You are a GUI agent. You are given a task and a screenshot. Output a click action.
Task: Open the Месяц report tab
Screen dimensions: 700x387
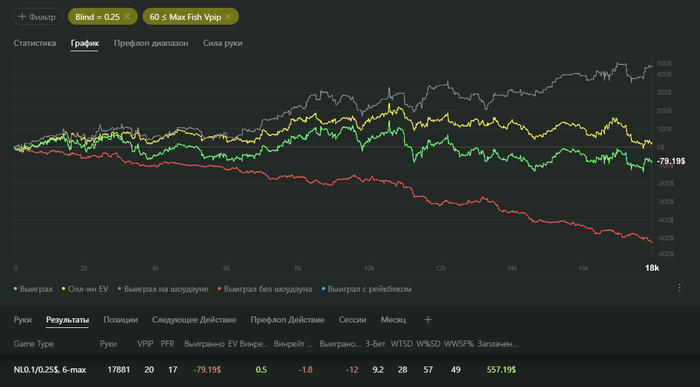point(393,320)
